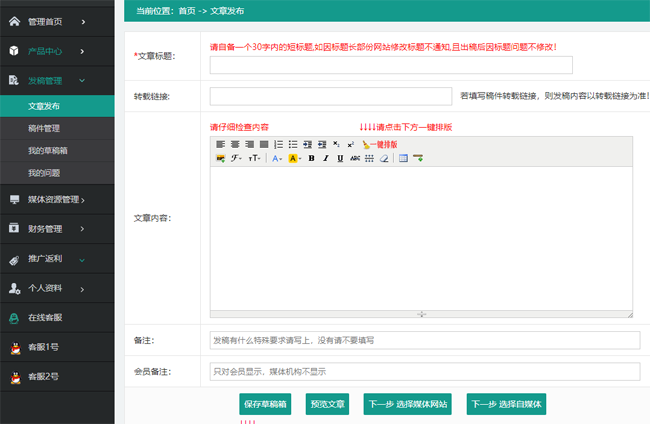Apply underline formatting in the editor

pyautogui.click(x=340, y=158)
